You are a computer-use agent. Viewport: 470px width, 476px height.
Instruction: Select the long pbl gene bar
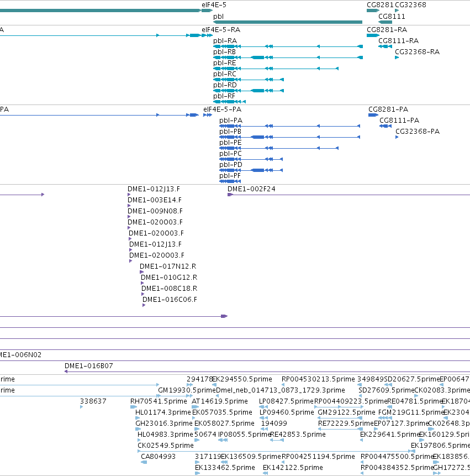(x=288, y=22)
